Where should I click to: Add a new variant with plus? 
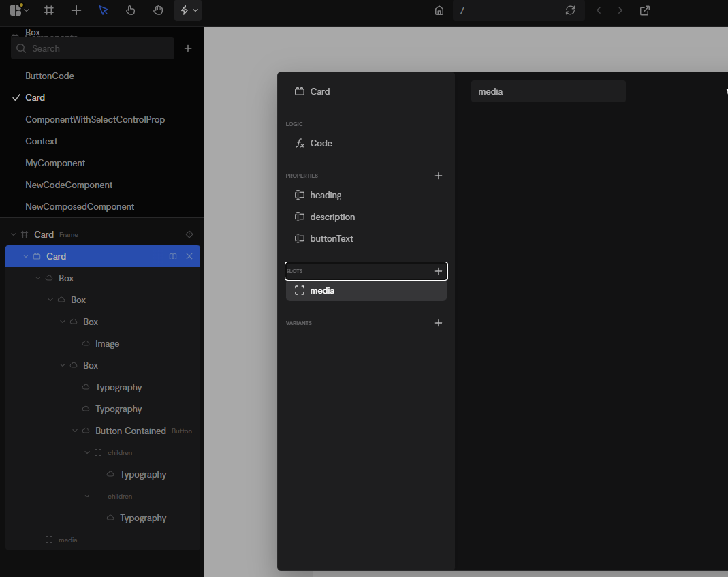[439, 323]
